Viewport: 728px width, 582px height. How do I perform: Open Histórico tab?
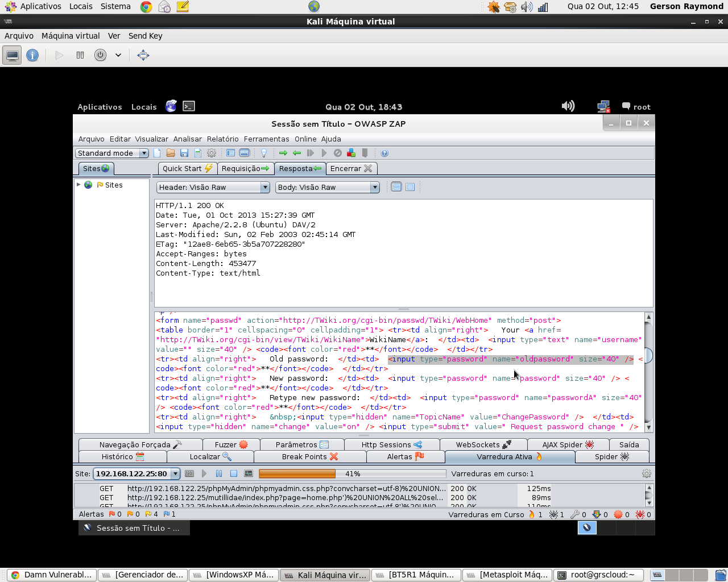[x=122, y=456]
